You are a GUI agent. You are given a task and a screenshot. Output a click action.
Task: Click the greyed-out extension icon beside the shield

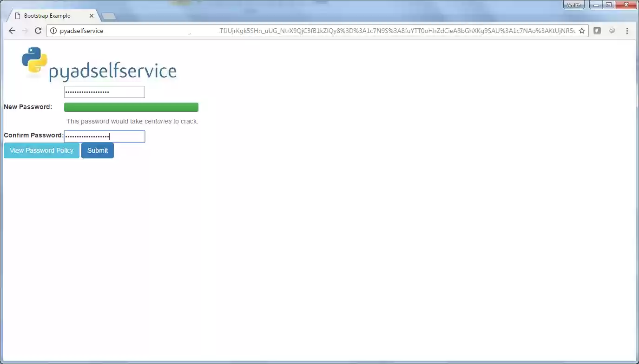pyautogui.click(x=612, y=31)
